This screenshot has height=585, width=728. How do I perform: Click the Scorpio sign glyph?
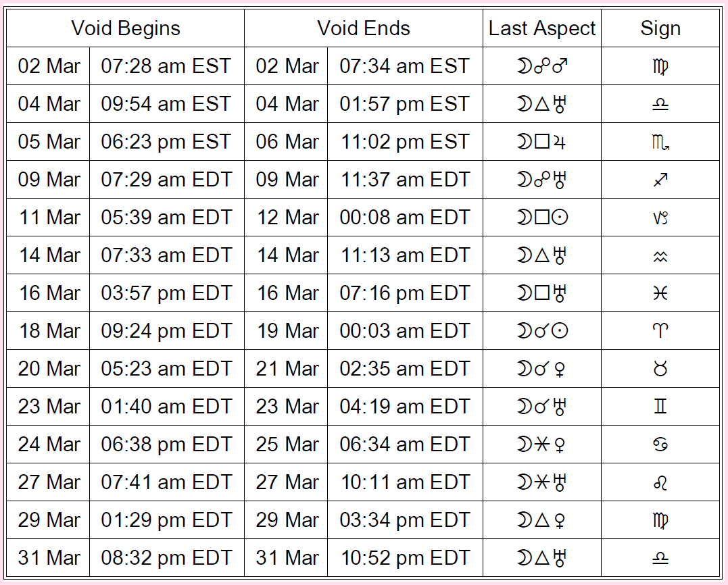point(660,142)
